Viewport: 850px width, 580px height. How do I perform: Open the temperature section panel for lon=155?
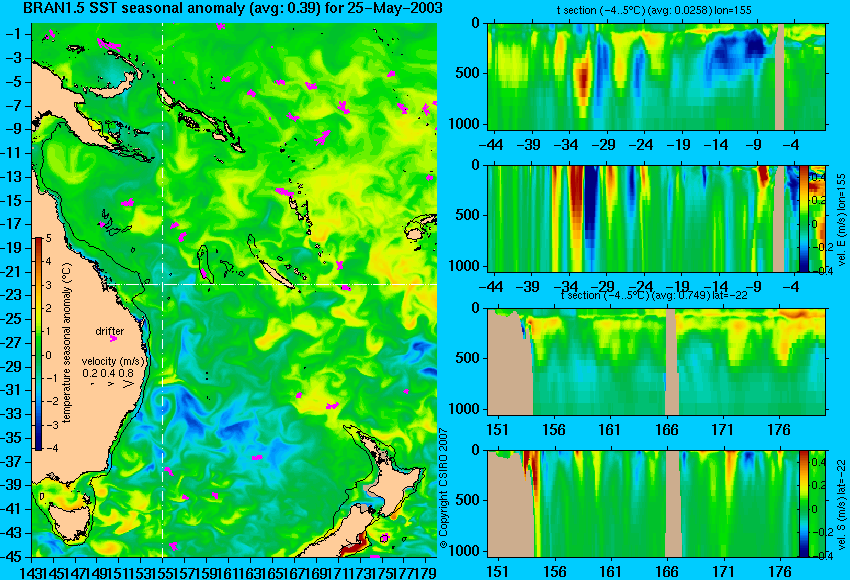click(x=656, y=76)
